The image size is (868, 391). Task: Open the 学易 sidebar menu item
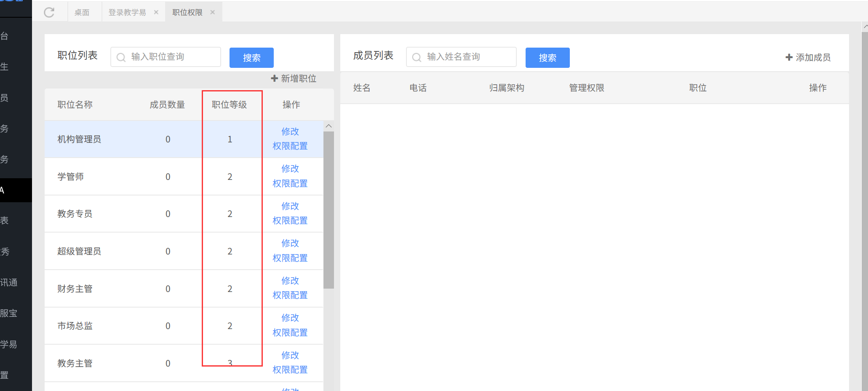(9, 344)
